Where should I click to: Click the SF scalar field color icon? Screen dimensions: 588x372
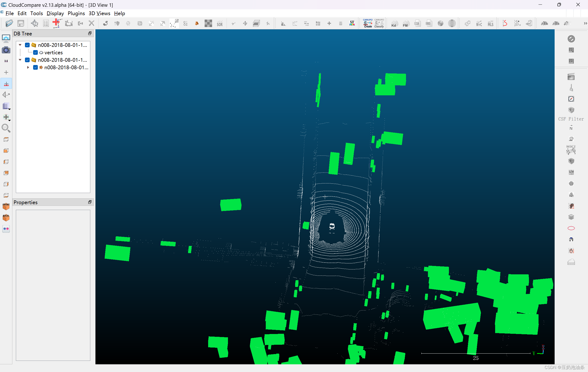[x=352, y=23]
